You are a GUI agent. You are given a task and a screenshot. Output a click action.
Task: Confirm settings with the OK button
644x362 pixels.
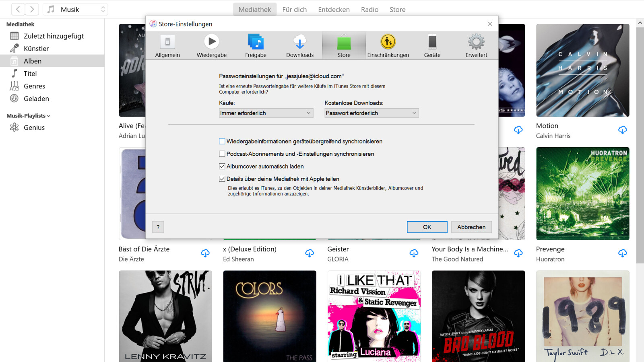(x=427, y=227)
